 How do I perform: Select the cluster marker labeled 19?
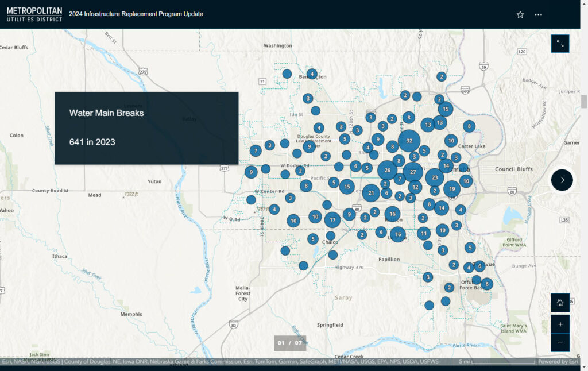pyautogui.click(x=452, y=189)
